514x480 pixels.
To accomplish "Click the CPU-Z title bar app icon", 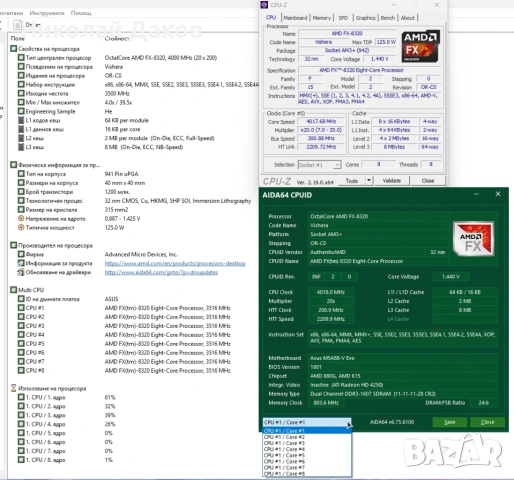I will click(264, 5).
